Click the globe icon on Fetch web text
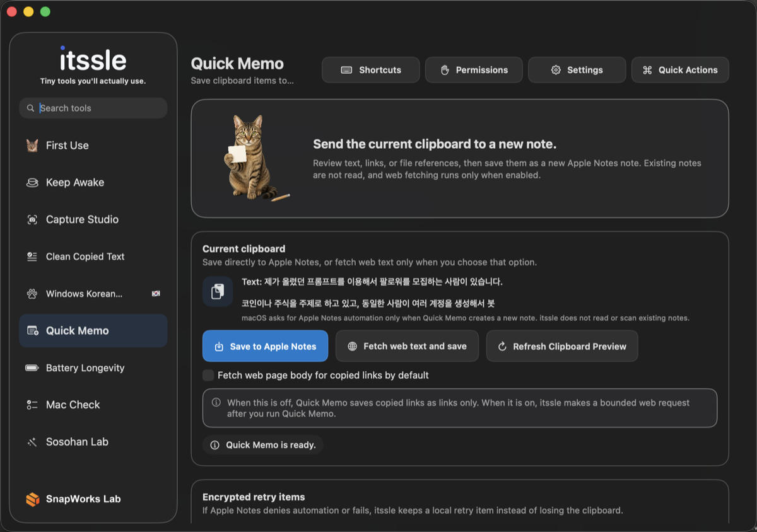This screenshot has height=532, width=757. pyautogui.click(x=353, y=347)
